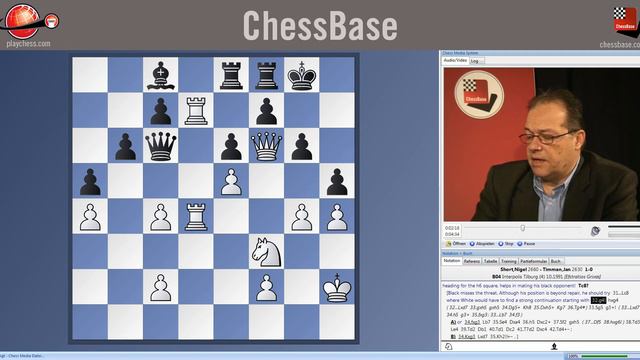This screenshot has width=640, height=360.
Task: Open the Notation tab
Action: 451,261
